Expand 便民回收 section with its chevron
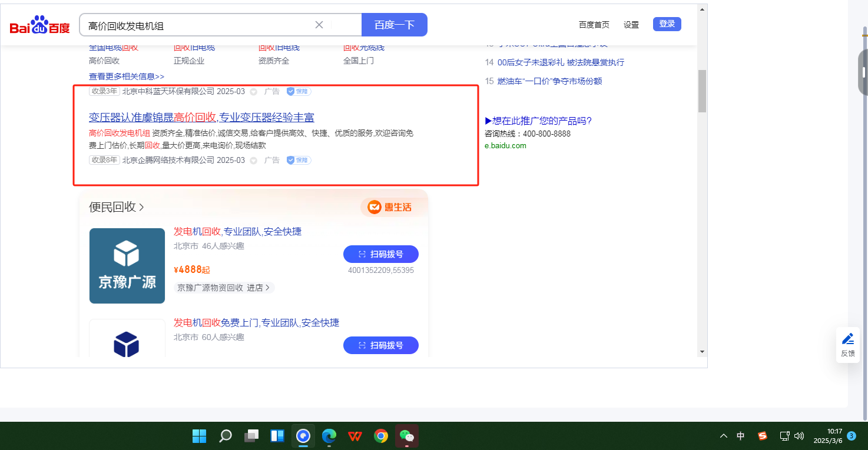The image size is (868, 450). [141, 207]
